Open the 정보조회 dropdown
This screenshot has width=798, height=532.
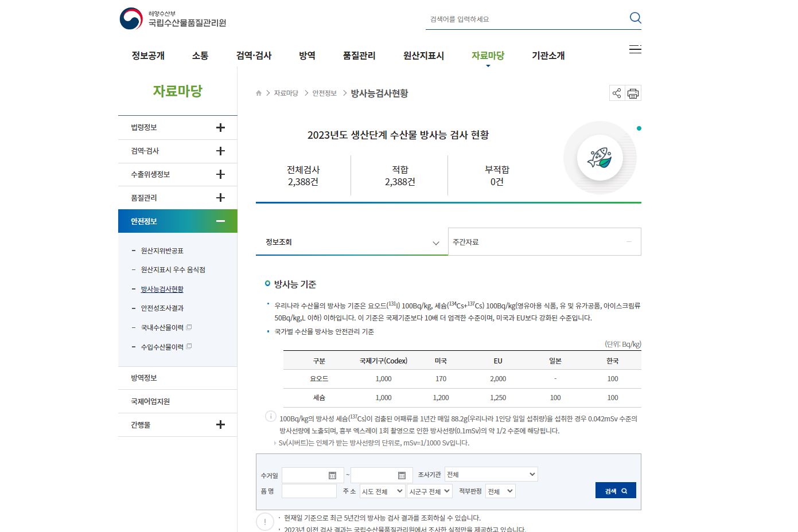pos(351,241)
